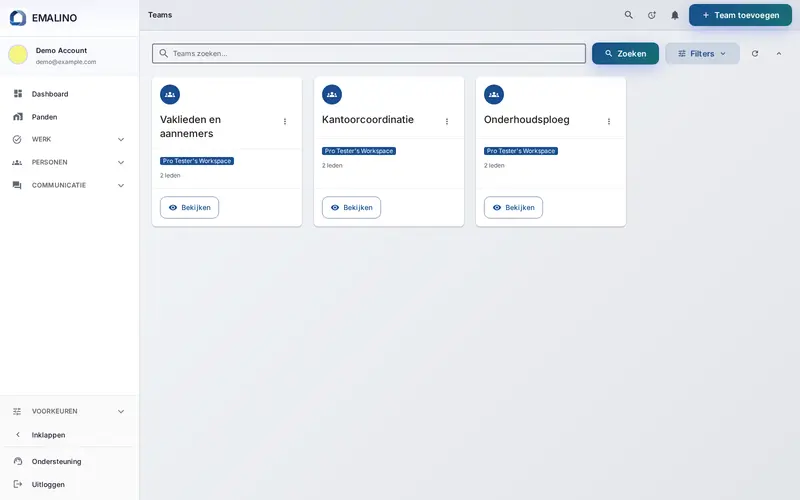Click 2 leden on Onderhoudsploeg card
Image resolution: width=800 pixels, height=500 pixels.
[x=494, y=165]
